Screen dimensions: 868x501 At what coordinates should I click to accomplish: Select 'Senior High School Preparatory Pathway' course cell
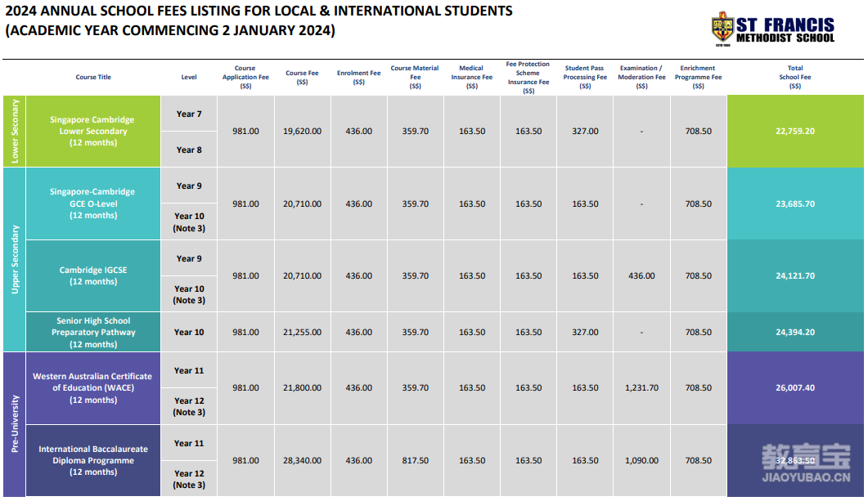[x=93, y=333]
